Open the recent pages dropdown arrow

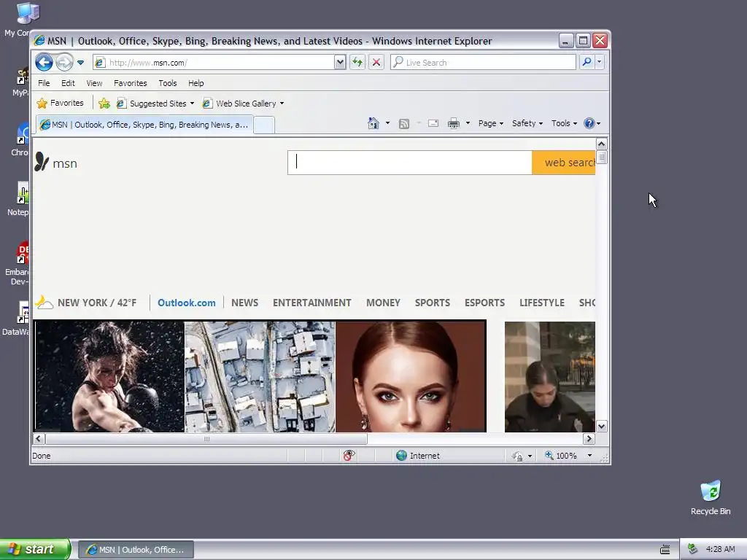tap(80, 63)
